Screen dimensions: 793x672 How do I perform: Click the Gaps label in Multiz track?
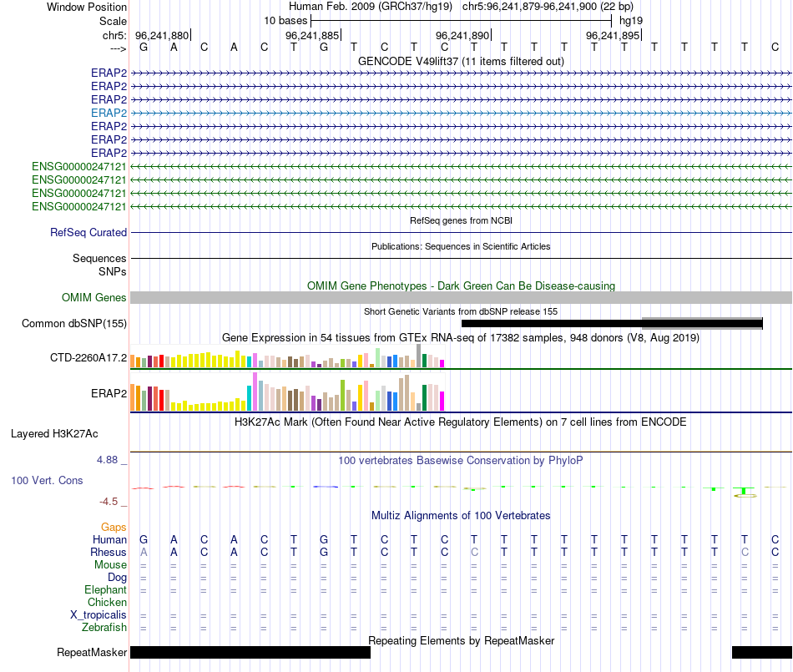click(x=114, y=528)
